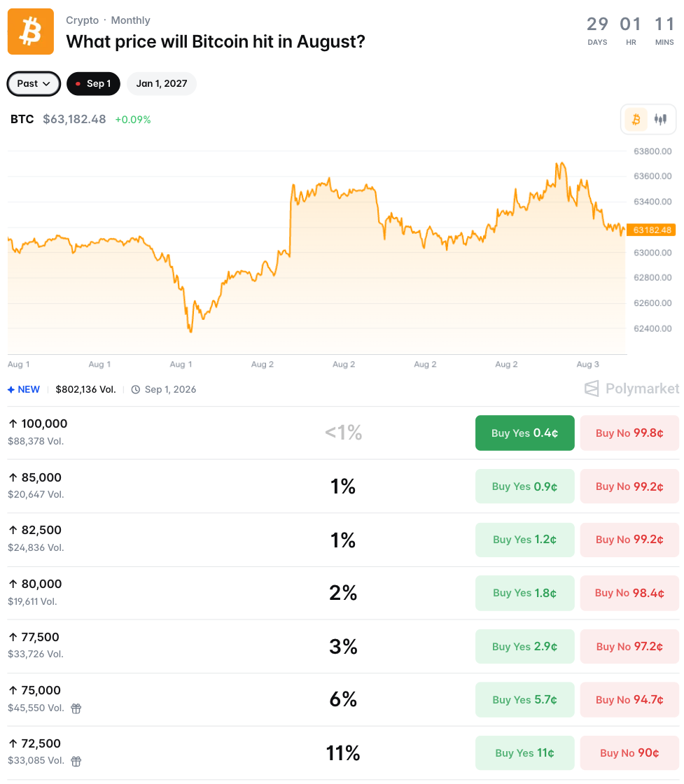Click the gift icon beside 75,000 volume
The width and height of the screenshot is (684, 784).
pyautogui.click(x=76, y=708)
